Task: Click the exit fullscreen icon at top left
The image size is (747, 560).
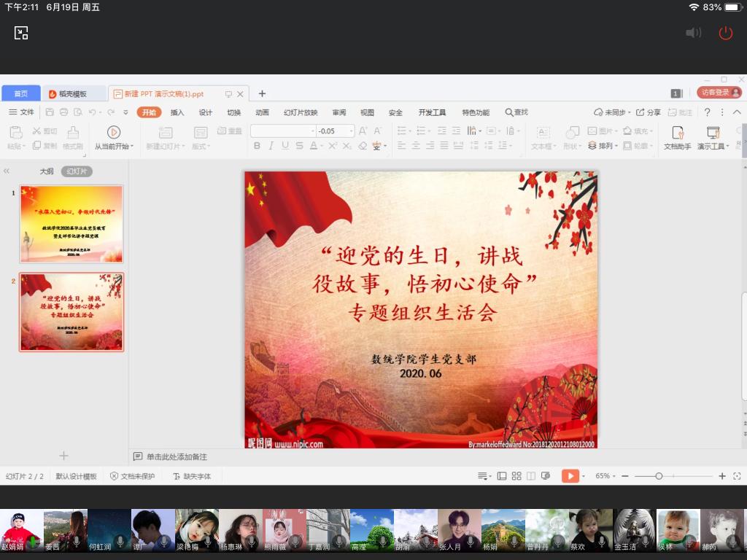Action: pyautogui.click(x=21, y=33)
